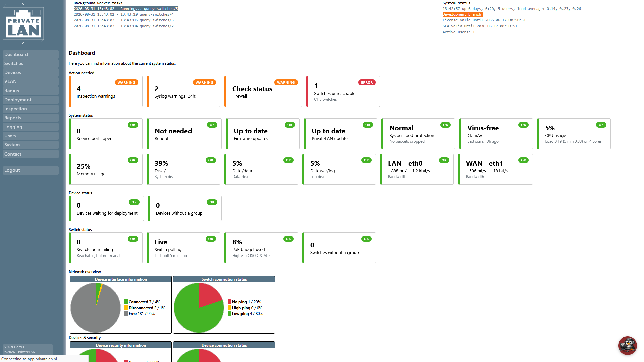Open the PrivateLAN update card
644x362 pixels.
click(x=340, y=134)
